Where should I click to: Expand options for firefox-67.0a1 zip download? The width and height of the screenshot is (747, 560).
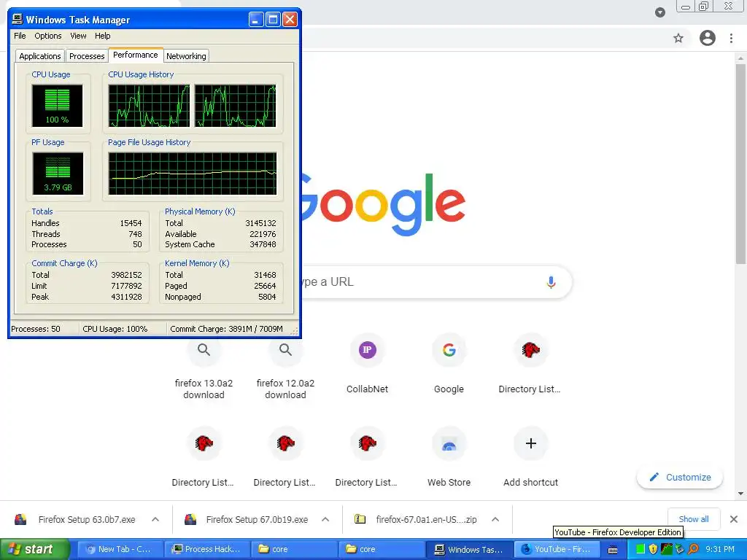495,519
